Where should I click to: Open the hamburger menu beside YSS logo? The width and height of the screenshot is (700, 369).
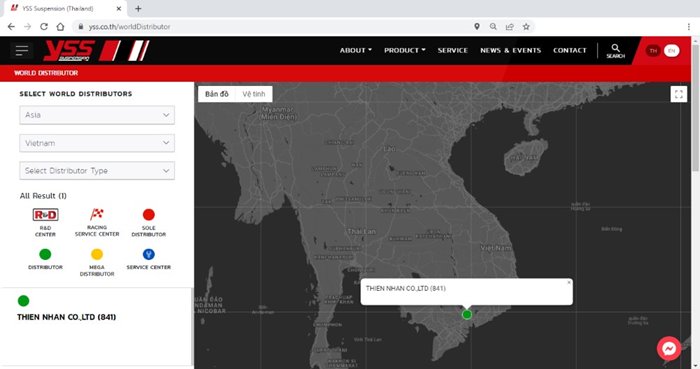[x=21, y=50]
